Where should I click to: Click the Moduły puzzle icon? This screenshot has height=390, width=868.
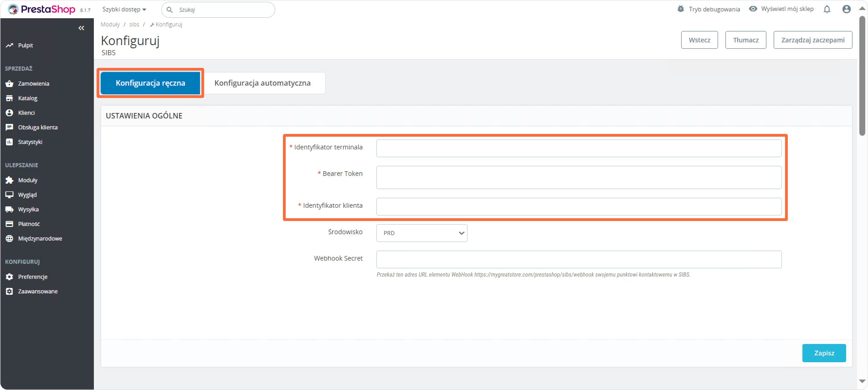click(x=9, y=180)
